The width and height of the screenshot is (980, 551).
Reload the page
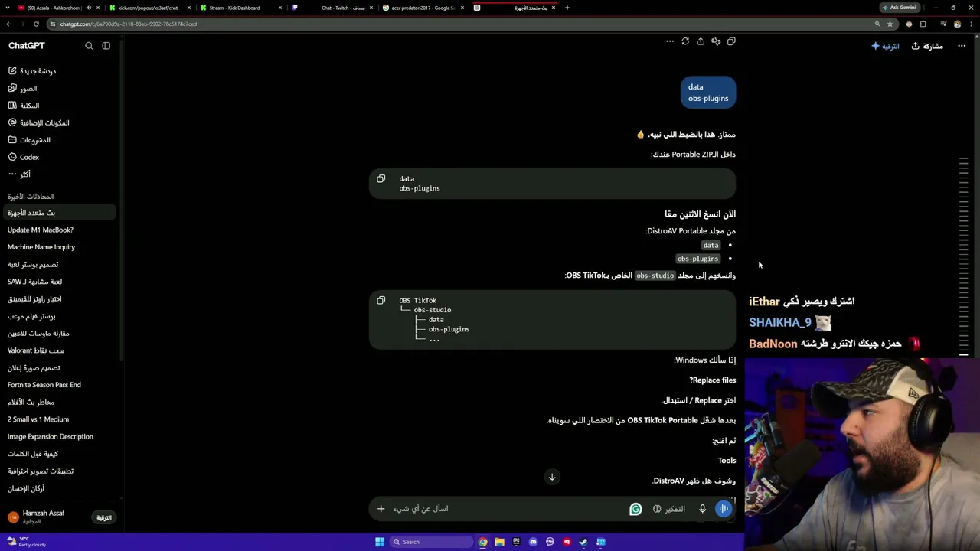click(x=36, y=24)
